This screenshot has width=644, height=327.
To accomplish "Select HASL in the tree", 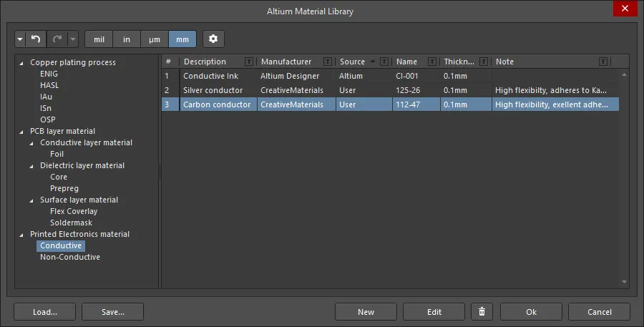I will click(x=49, y=85).
